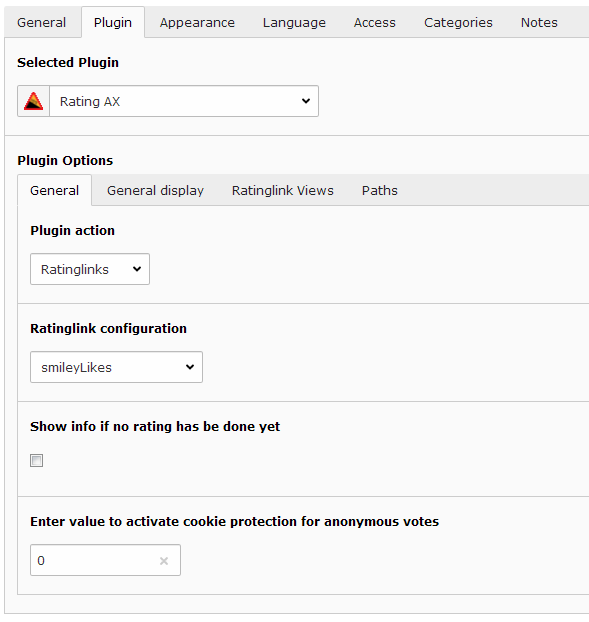The image size is (589, 622).
Task: Switch to the Notes tab
Action: [x=539, y=23]
